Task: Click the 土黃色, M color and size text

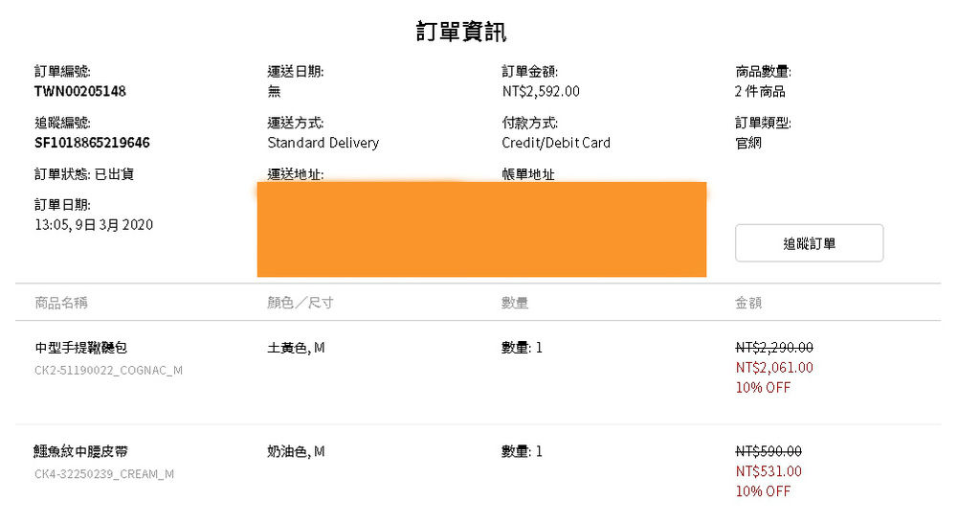Action: 297,348
